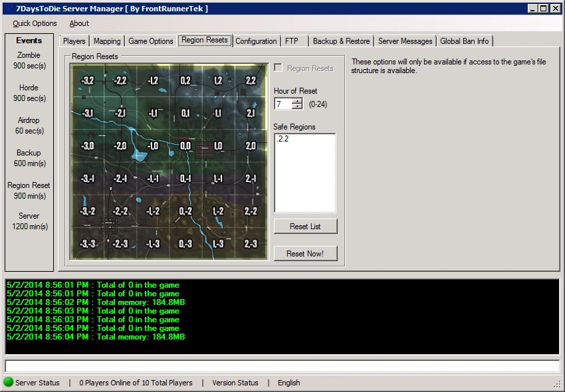
Task: Select map region -3,-3
Action: pos(88,244)
